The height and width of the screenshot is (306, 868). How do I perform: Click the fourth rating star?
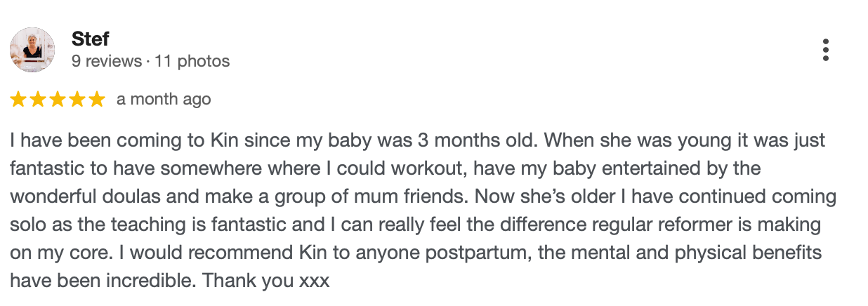(77, 100)
